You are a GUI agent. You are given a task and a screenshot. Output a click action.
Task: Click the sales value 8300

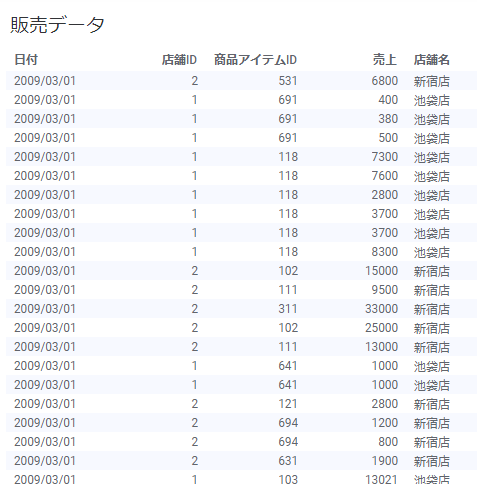pyautogui.click(x=385, y=252)
